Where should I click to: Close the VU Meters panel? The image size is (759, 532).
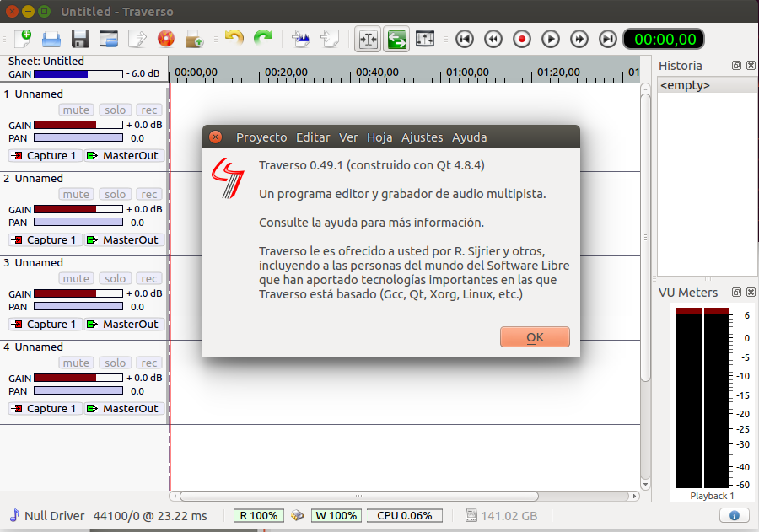coord(751,293)
